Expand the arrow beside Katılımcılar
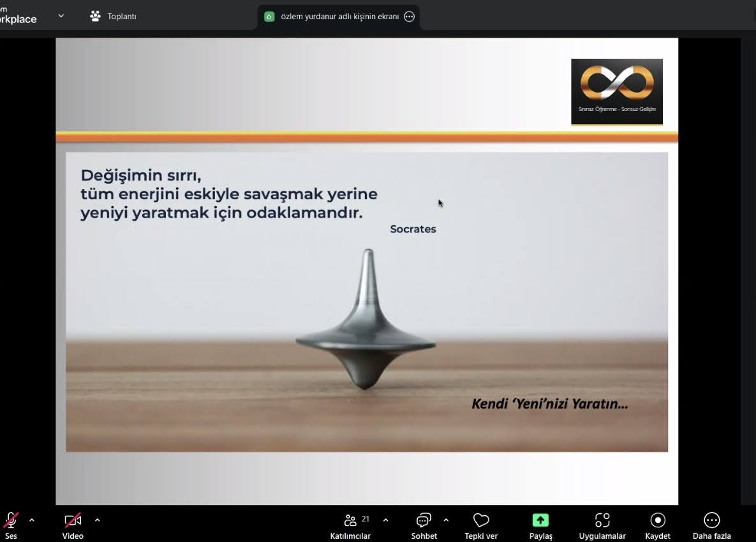The height and width of the screenshot is (542, 756). pos(385,520)
